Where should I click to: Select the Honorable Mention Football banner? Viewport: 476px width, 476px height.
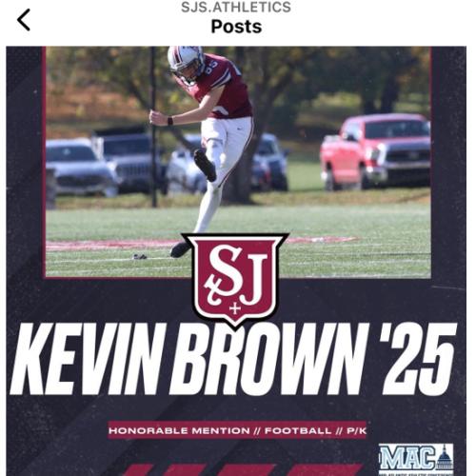237,430
